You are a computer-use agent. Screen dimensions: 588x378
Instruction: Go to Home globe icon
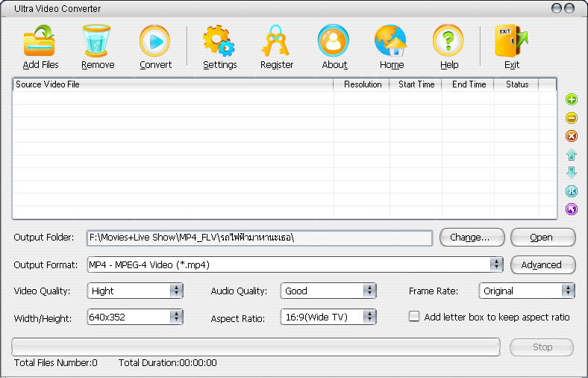click(x=390, y=40)
